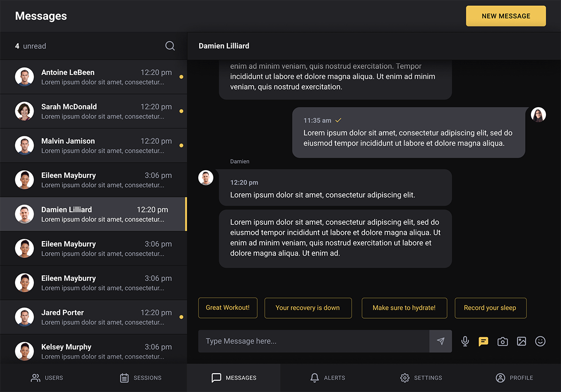This screenshot has width=561, height=392.
Task: Open the Sessions tab
Action: [140, 378]
